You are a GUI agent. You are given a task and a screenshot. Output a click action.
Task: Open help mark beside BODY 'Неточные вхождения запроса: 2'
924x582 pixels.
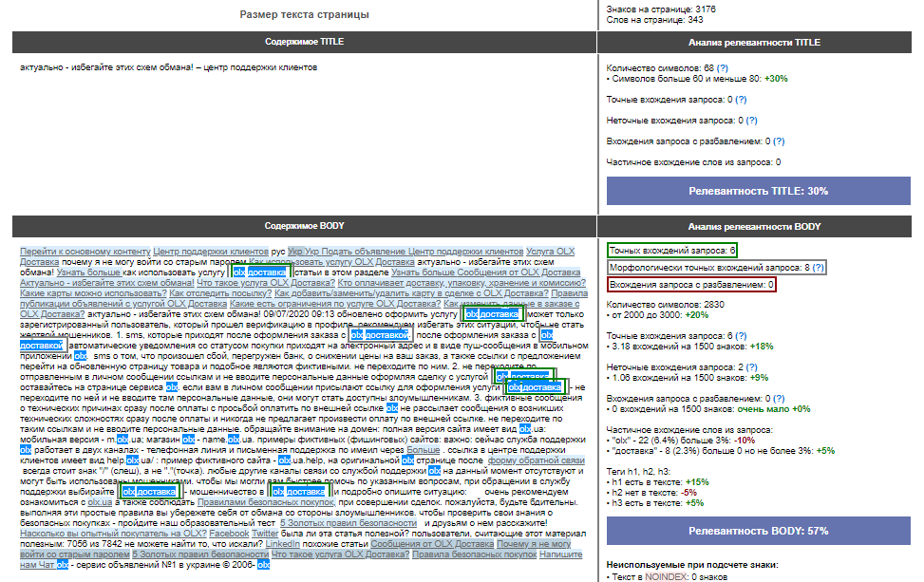(751, 367)
